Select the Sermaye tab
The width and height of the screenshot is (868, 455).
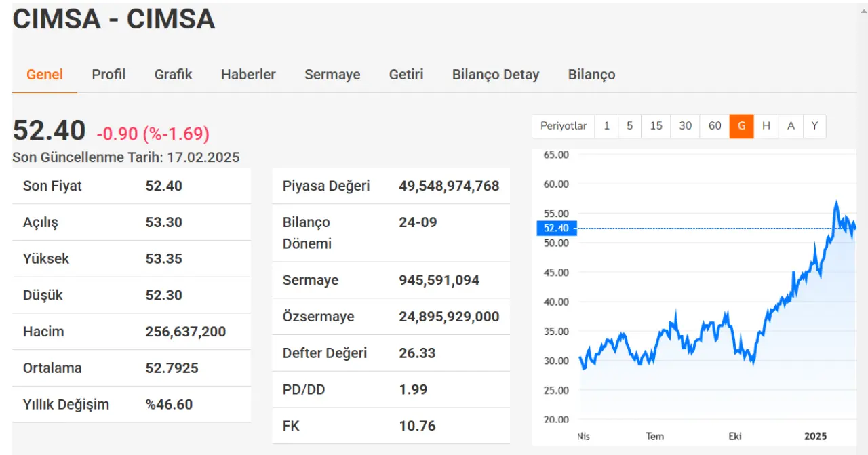332,75
